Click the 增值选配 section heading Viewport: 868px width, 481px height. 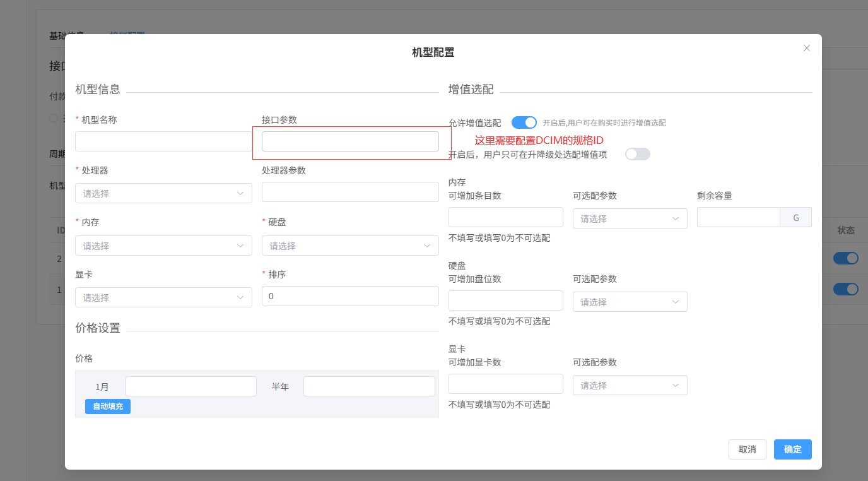point(471,90)
